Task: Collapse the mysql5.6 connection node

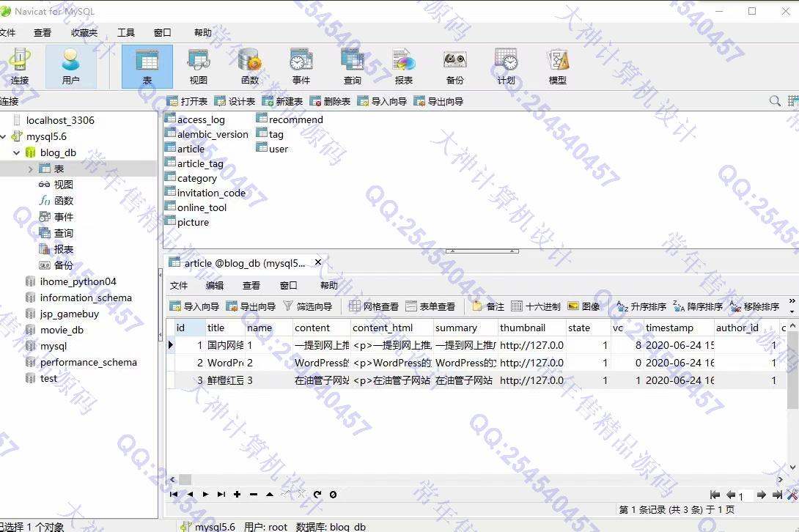Action: coord(3,136)
